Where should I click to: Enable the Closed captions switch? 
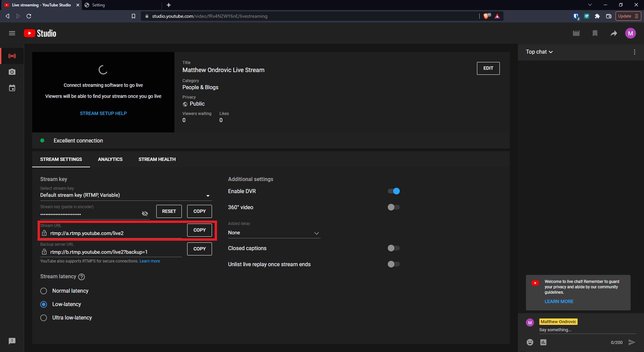(x=394, y=248)
